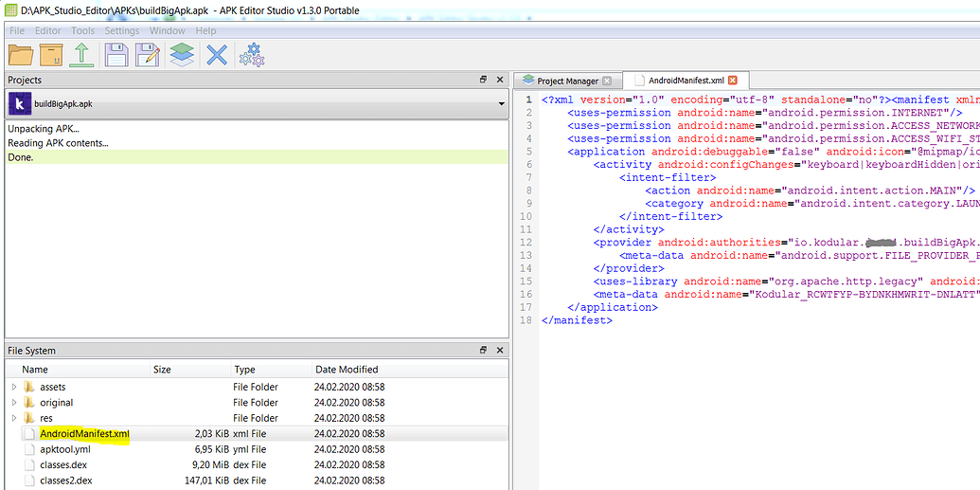Viewport: 980px width, 490px height.
Task: Undock the File System panel
Action: (x=483, y=351)
